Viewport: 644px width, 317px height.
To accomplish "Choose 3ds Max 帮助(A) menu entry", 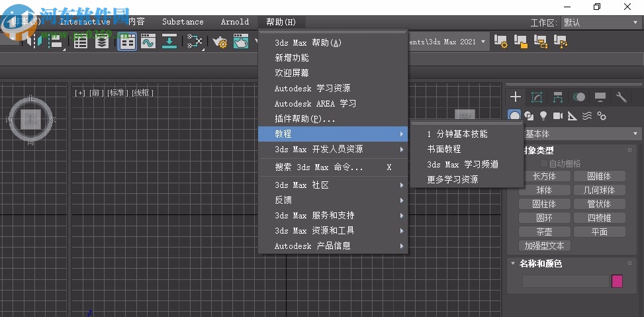I will tap(333, 43).
